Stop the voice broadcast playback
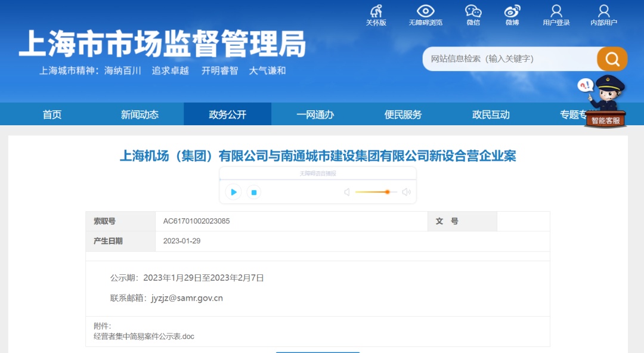The width and height of the screenshot is (644, 353). click(x=254, y=192)
